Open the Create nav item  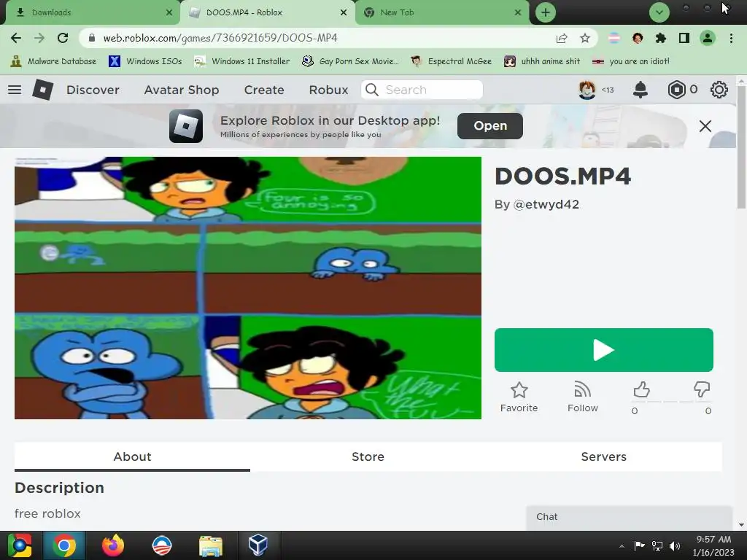coord(264,90)
